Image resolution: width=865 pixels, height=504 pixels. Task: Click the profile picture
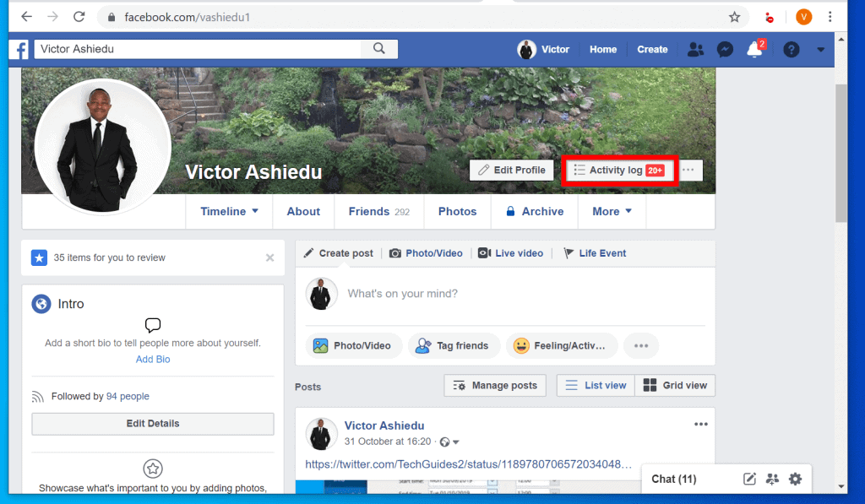coord(102,147)
